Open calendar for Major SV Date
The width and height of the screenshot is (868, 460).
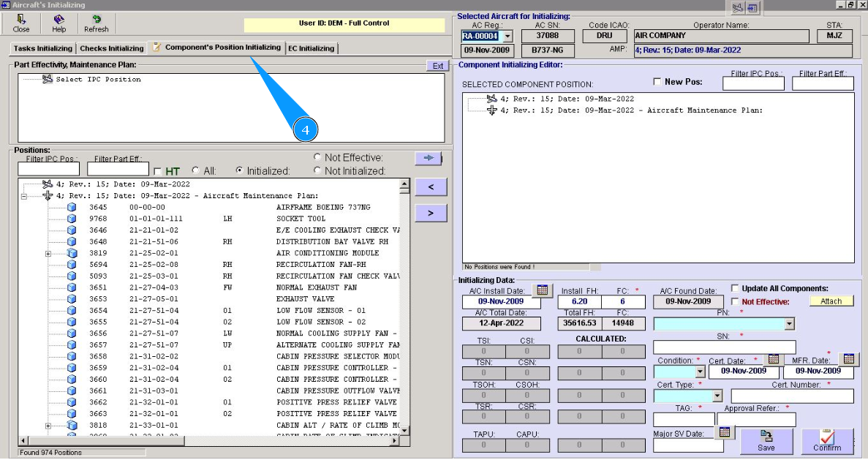tap(724, 432)
